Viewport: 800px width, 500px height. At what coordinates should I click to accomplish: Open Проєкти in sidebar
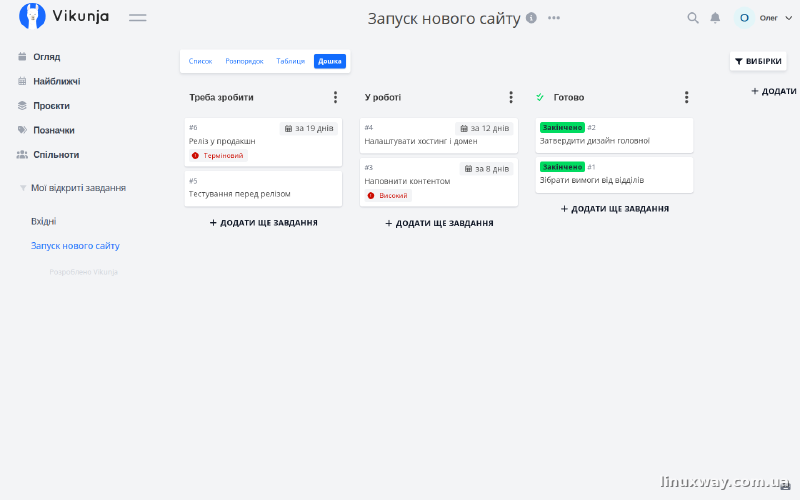click(x=51, y=106)
